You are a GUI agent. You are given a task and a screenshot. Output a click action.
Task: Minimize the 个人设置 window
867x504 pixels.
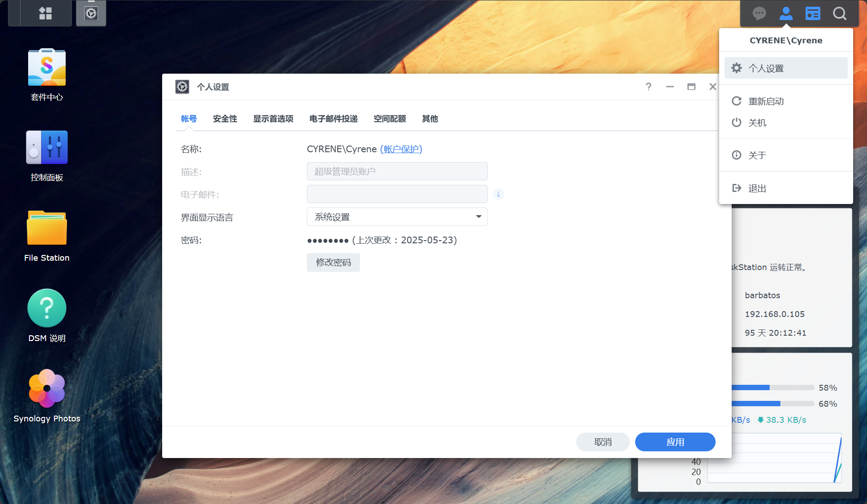(x=670, y=87)
